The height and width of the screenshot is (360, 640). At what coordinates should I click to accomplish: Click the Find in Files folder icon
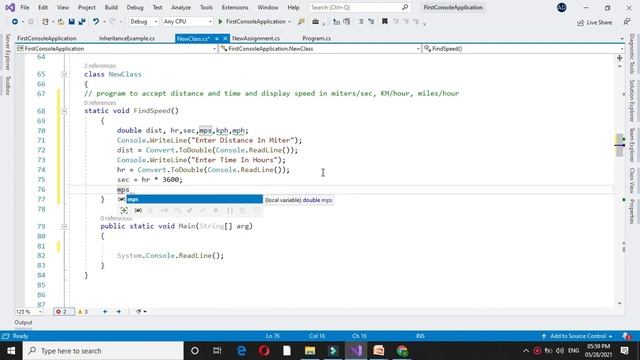[301, 22]
